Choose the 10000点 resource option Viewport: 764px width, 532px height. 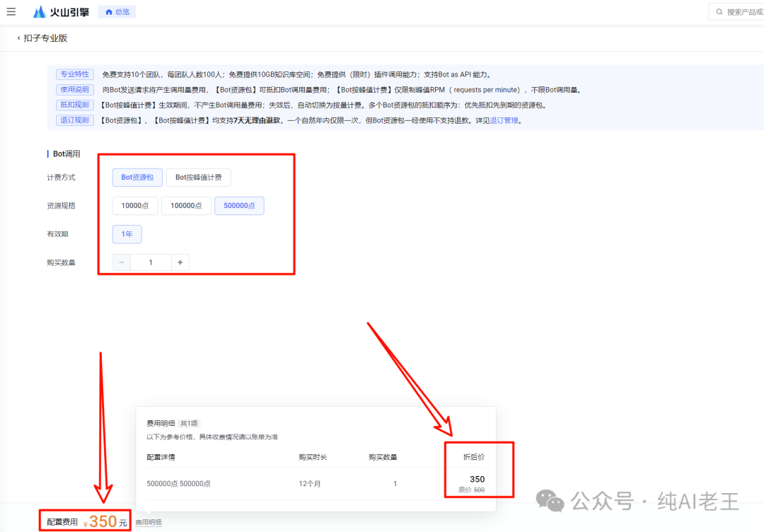tap(135, 206)
